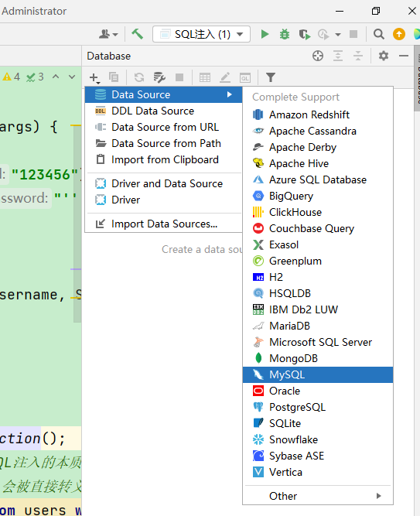Click the warnings count indicator showing 4
This screenshot has width=420, height=516.
(12, 77)
